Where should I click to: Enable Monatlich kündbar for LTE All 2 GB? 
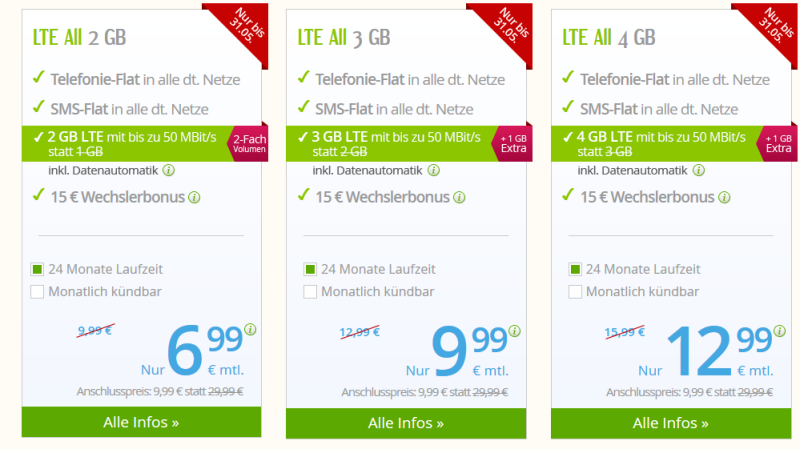(x=38, y=292)
